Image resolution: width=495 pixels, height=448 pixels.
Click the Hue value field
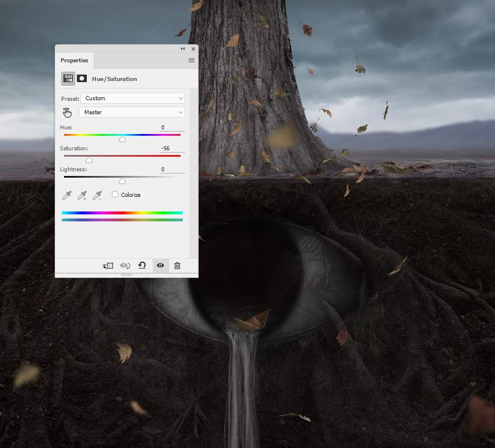(x=172, y=127)
